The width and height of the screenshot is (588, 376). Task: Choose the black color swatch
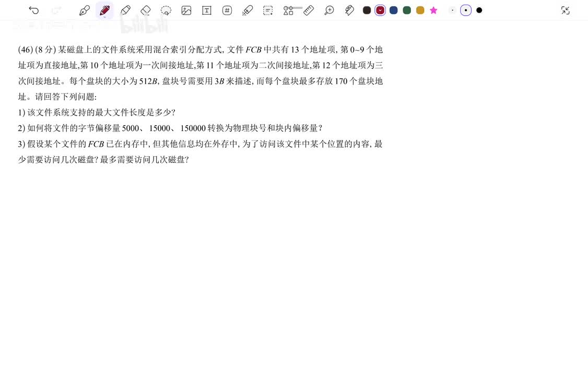point(367,10)
